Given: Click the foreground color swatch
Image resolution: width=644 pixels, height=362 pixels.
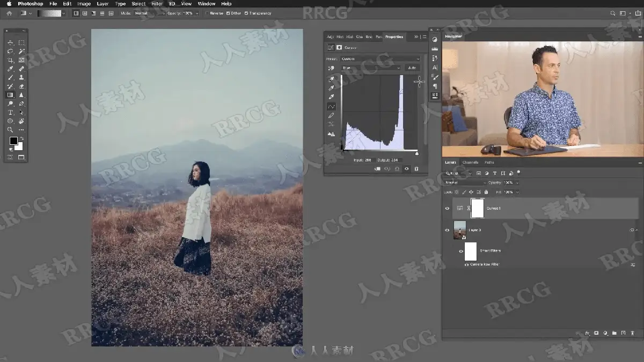Looking at the screenshot, I should [13, 141].
